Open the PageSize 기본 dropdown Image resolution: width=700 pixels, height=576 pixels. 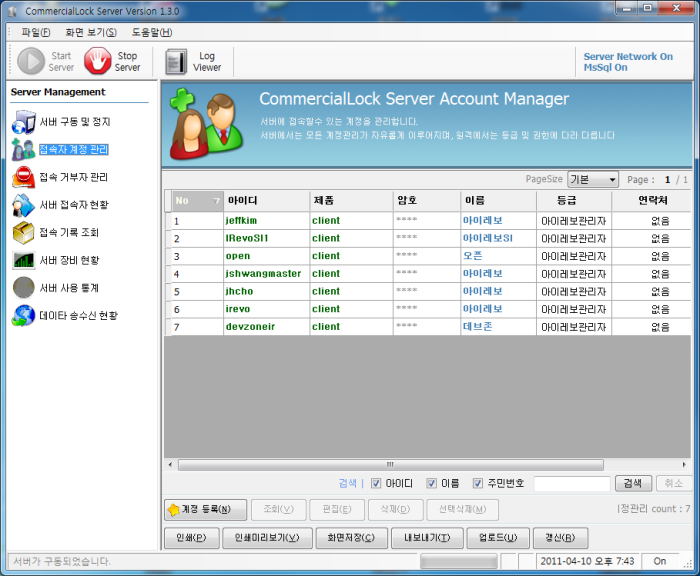pos(593,179)
